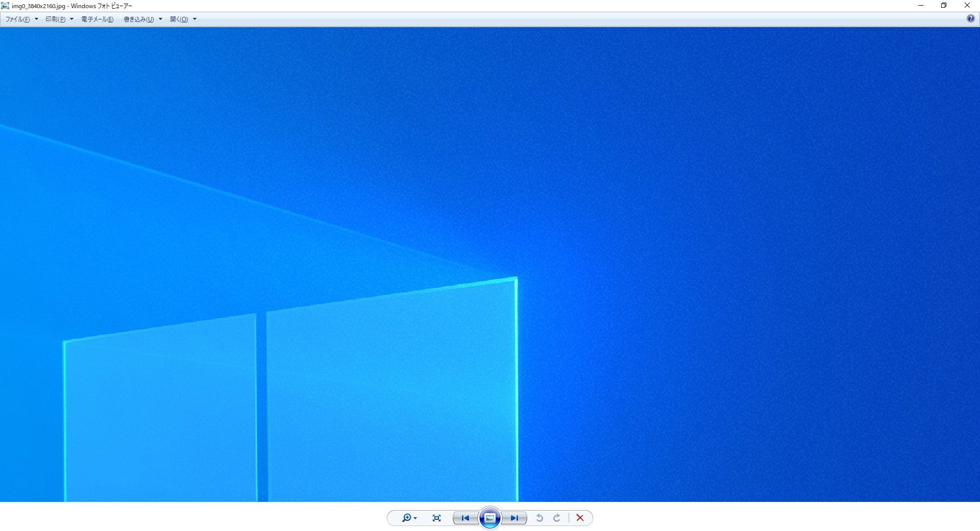Expand the arrow beside 開く(O)
The width and height of the screenshot is (980, 531).
pyautogui.click(x=194, y=19)
